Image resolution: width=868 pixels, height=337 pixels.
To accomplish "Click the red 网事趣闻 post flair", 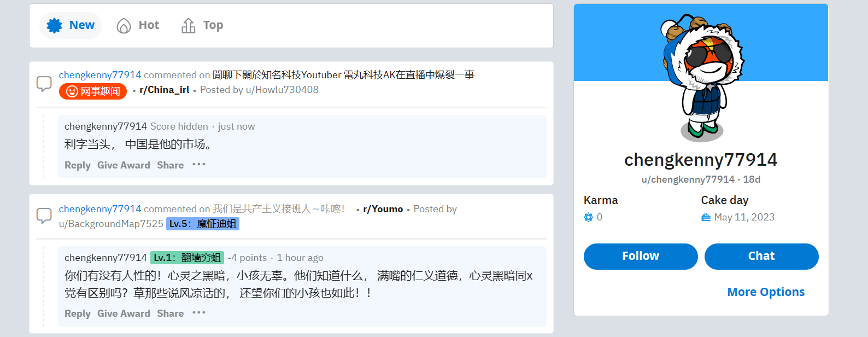I will coord(93,91).
